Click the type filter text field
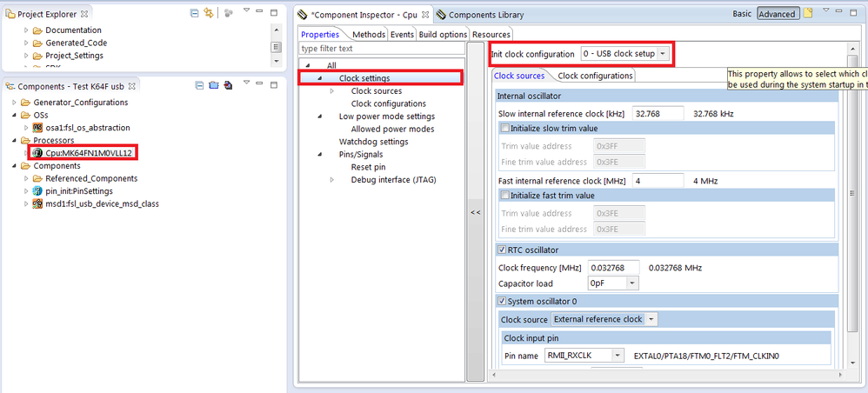Image resolution: width=868 pixels, height=393 pixels. (382, 49)
